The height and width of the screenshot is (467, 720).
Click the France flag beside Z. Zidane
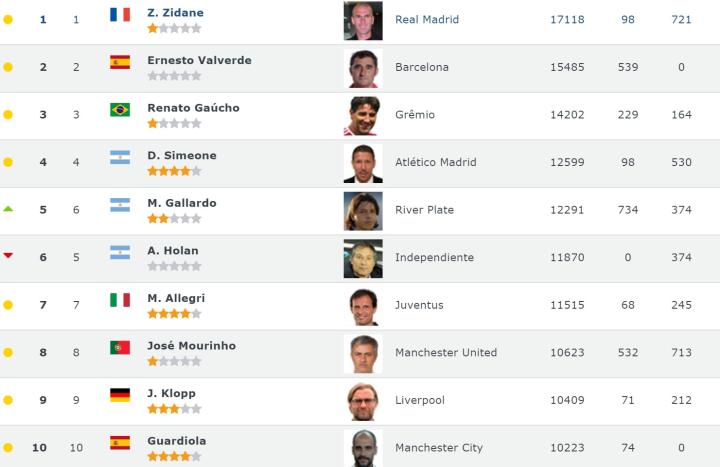coord(120,14)
